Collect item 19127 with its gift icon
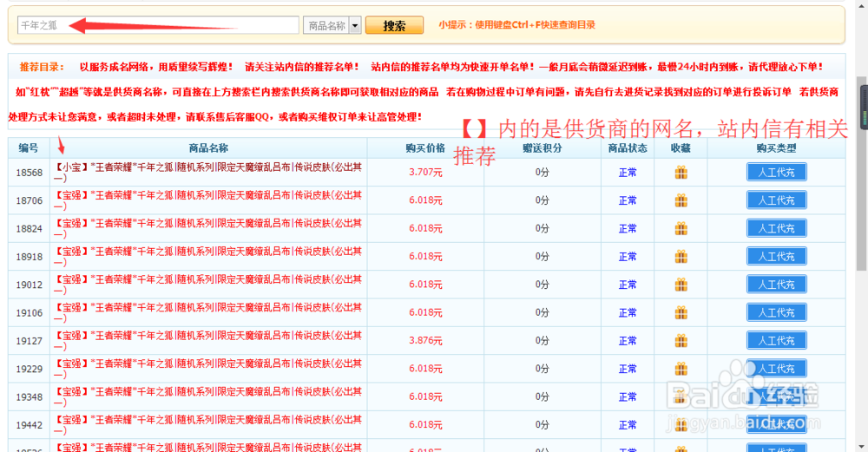Viewport: 868px width, 452px height. [x=681, y=341]
